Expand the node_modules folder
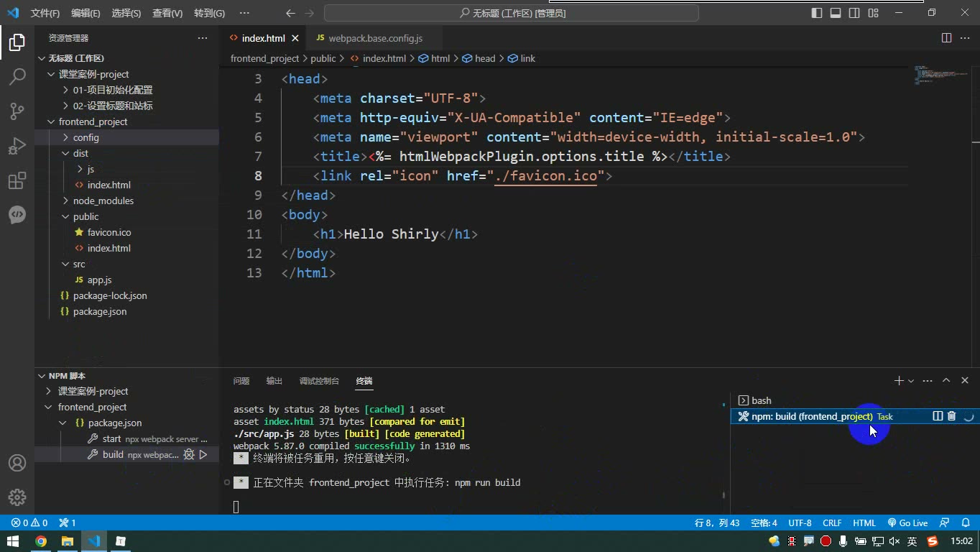The width and height of the screenshot is (980, 552). tap(66, 201)
